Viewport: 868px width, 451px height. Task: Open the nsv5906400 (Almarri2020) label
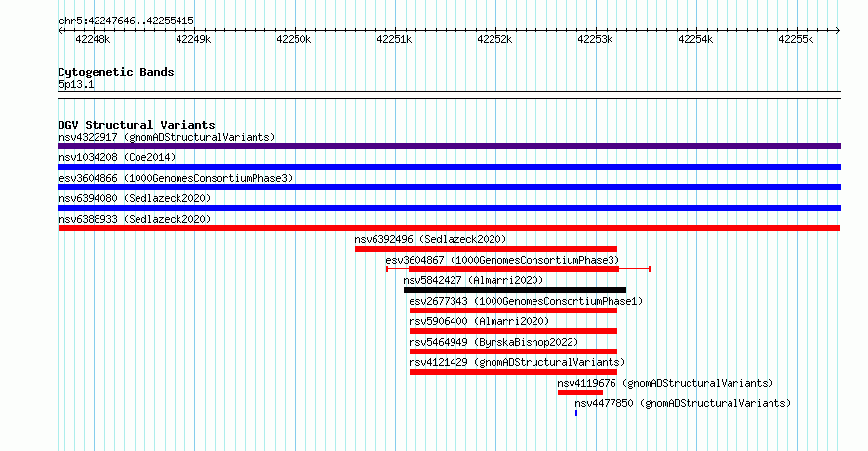click(479, 321)
